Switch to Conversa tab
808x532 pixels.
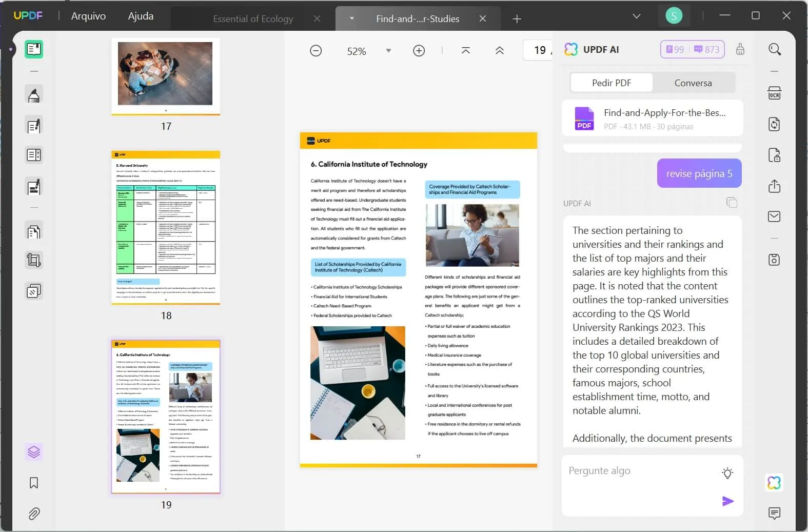point(693,83)
